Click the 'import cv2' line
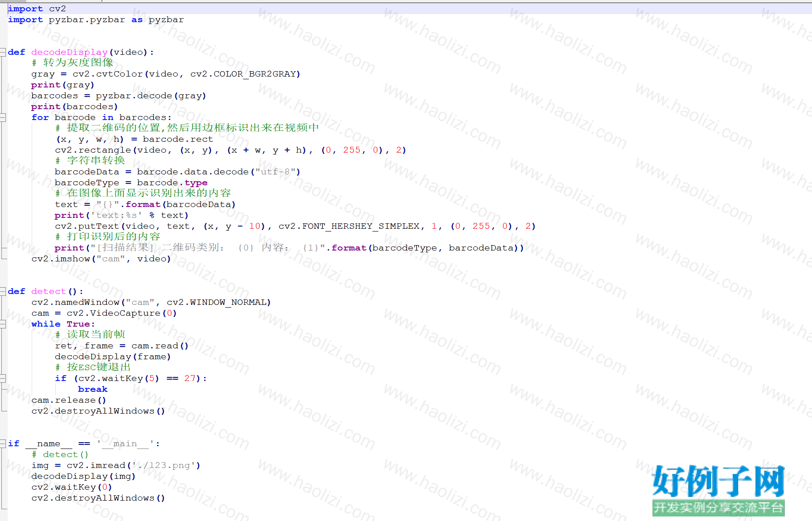This screenshot has height=521, width=812. (37, 9)
